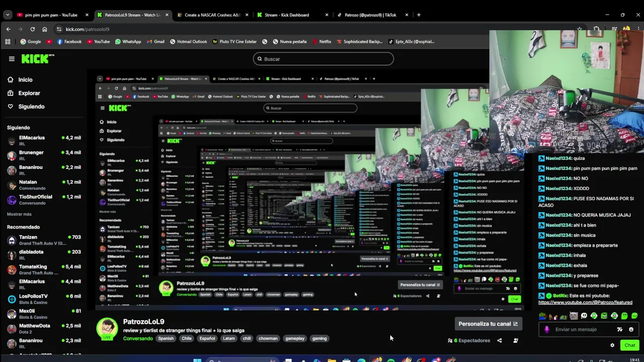
Task: Open a new browser tab
Action: (419, 15)
